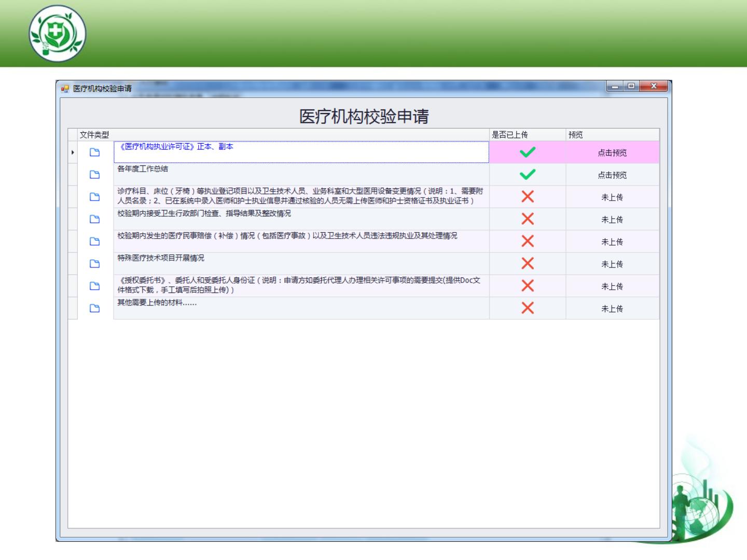Screen dimensions: 747x560
Task: Click folder icon for 校验期内接受卫生行政部门检查 row
Action: [94, 219]
